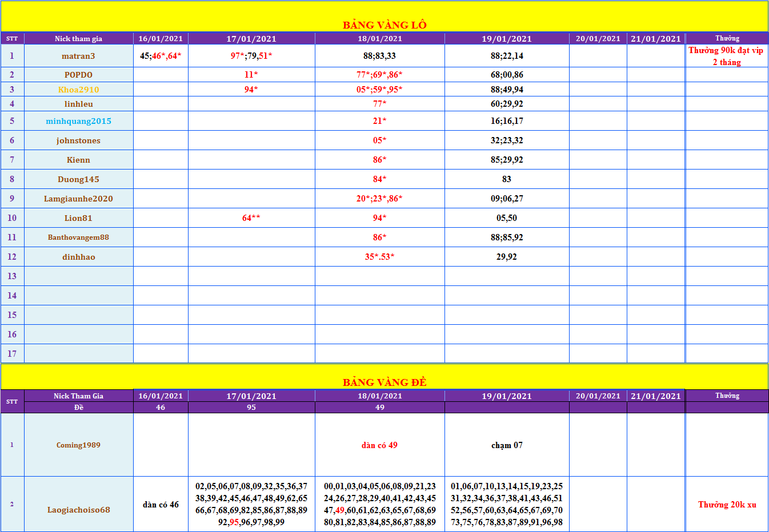
Task: Open the Khoa2910 nickname in yellow
Action: click(78, 90)
